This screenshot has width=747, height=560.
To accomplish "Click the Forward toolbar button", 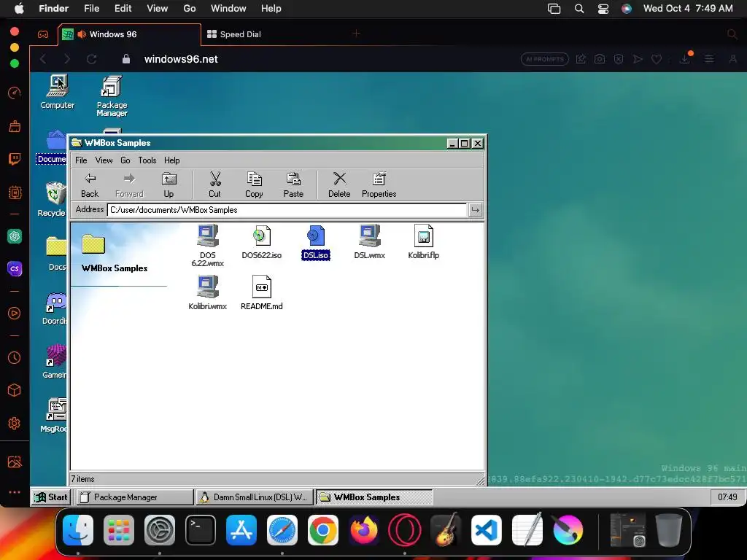I will coord(129,185).
